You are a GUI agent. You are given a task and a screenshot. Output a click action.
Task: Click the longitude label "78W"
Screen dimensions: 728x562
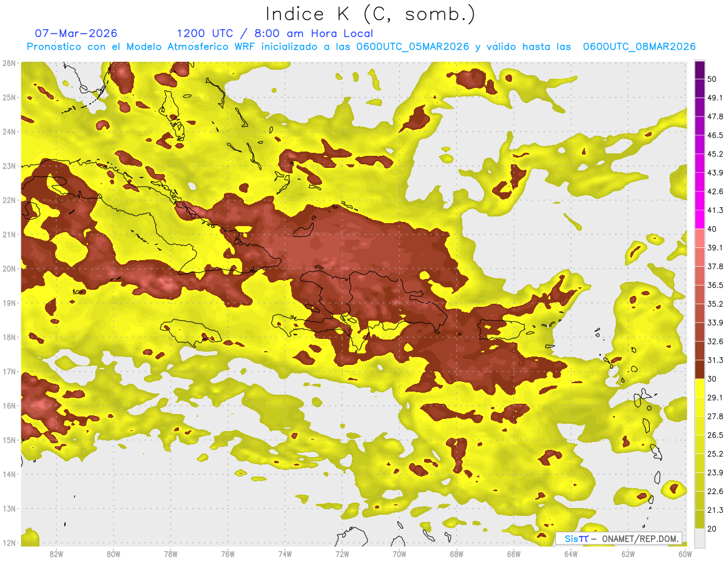170,554
